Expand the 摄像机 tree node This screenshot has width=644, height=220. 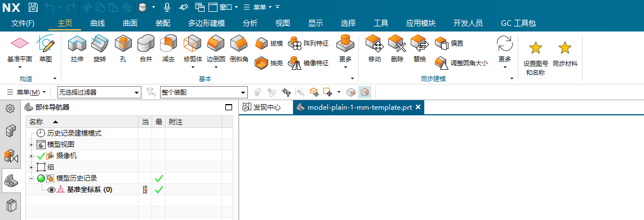coord(31,156)
